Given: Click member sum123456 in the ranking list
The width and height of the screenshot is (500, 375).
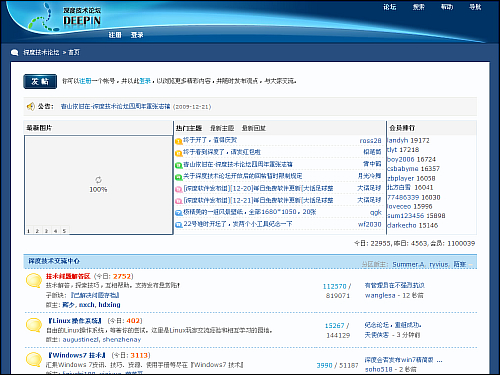Looking at the screenshot, I should coord(405,216).
